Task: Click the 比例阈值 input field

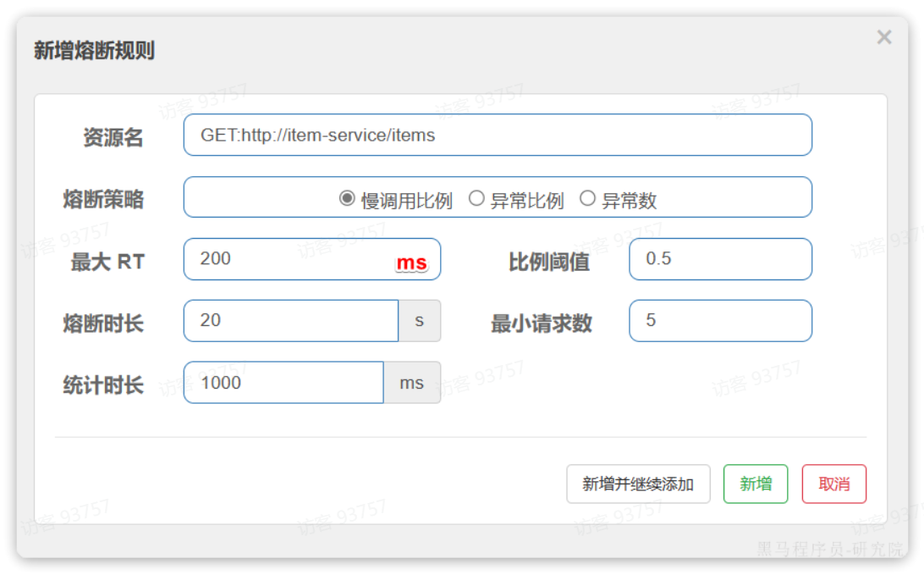Action: 720,259
